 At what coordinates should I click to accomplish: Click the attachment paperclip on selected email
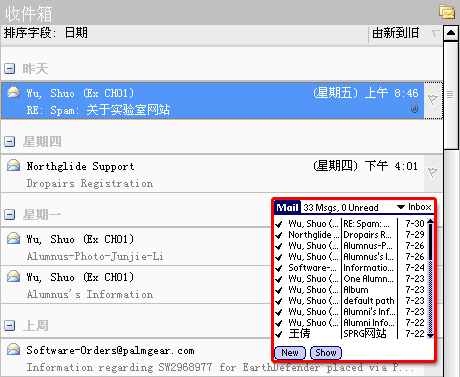point(414,108)
